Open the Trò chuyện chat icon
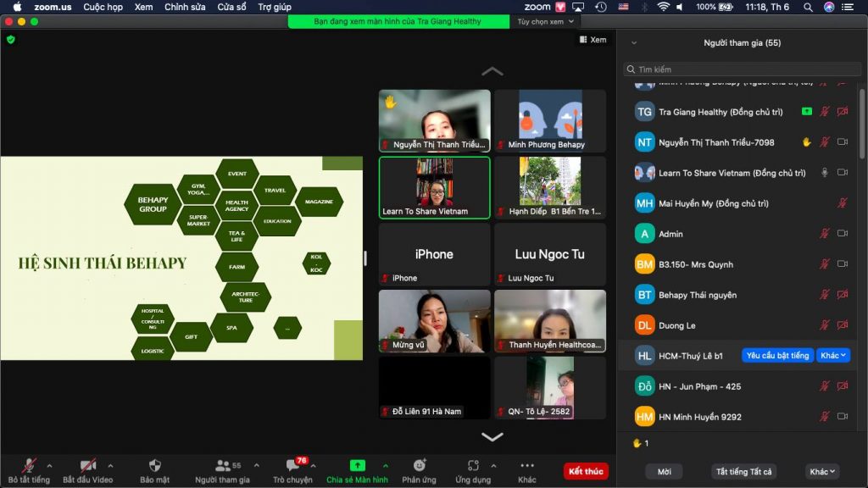The height and width of the screenshot is (488, 868). click(292, 466)
